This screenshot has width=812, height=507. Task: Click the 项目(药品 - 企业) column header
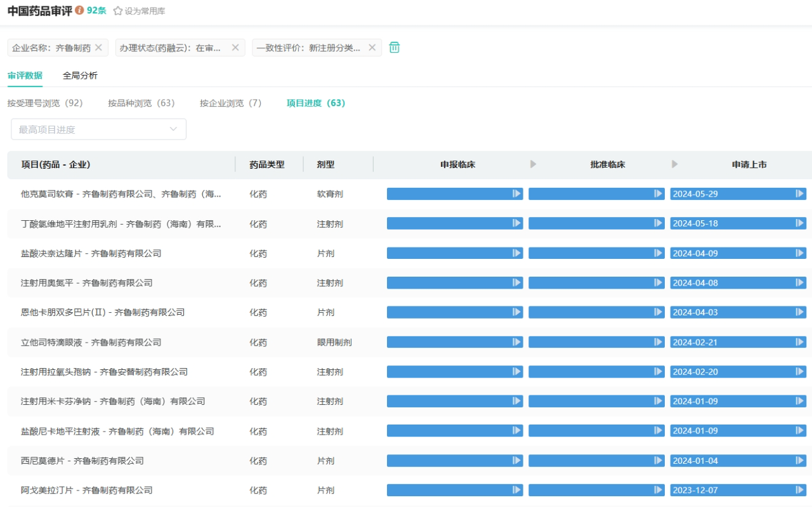tap(56, 164)
